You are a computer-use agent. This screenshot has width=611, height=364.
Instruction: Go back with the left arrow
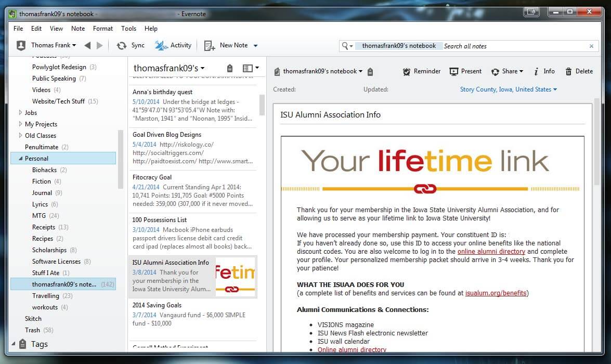(x=88, y=46)
